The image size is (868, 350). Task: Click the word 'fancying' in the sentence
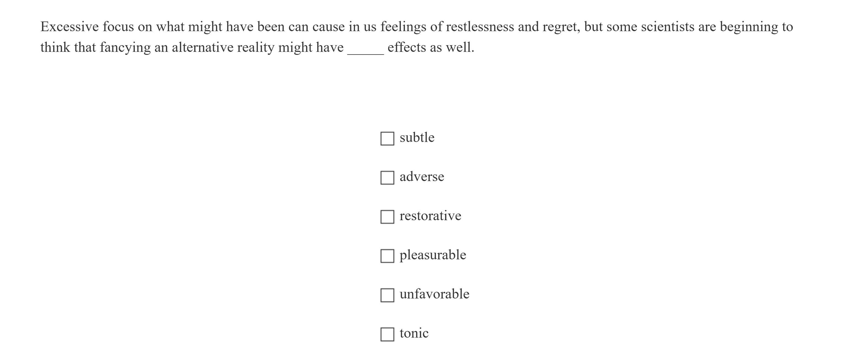(125, 47)
